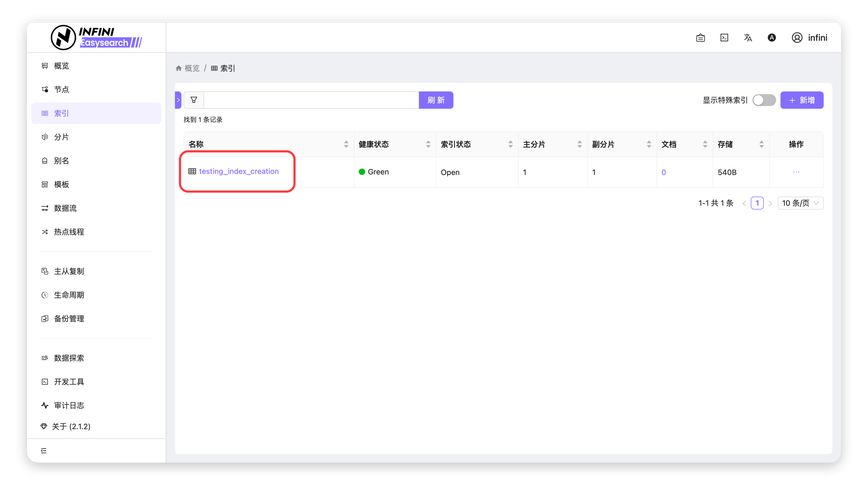Open 备份管理 in sidebar menu
The image size is (868, 495).
(69, 319)
